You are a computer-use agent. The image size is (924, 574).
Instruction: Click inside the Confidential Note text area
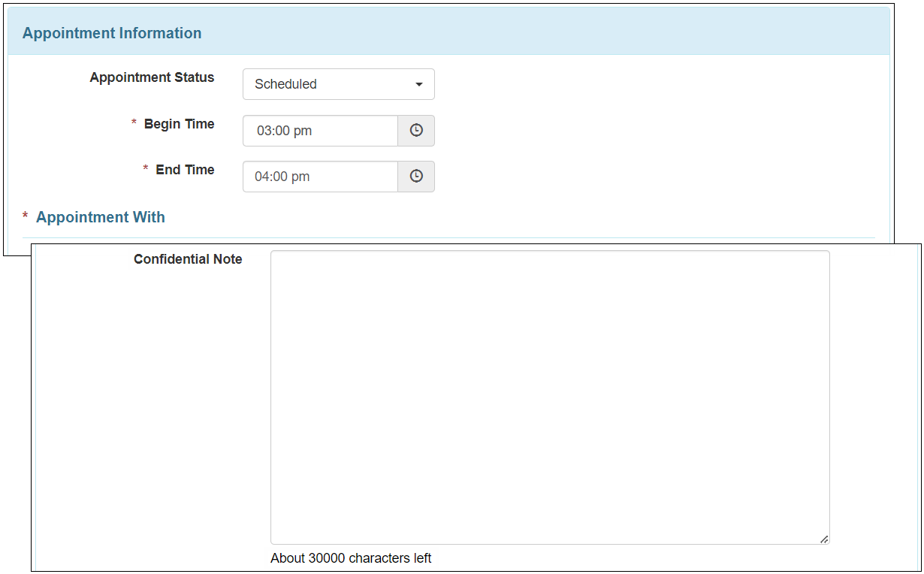pos(550,397)
